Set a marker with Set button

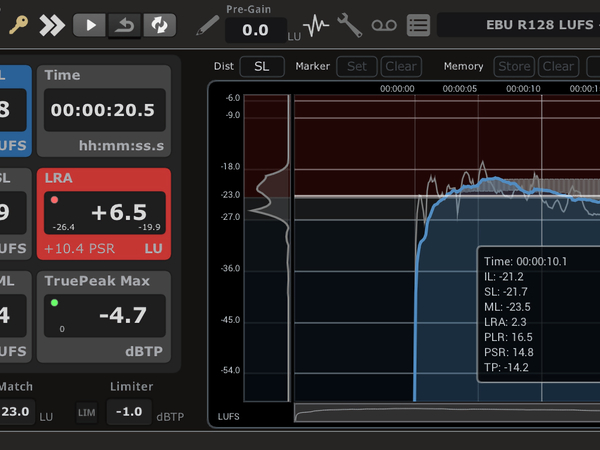[356, 67]
